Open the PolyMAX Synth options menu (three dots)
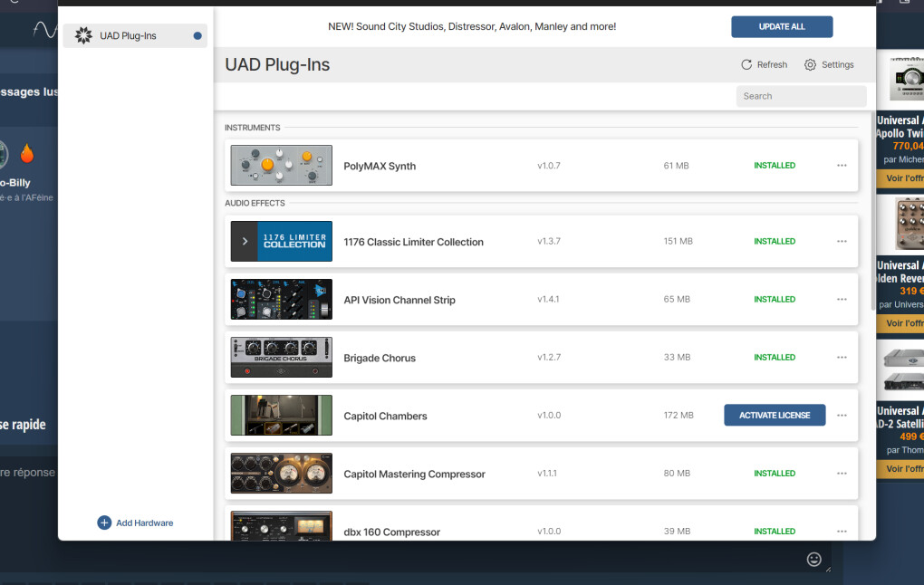Viewport: 924px width, 585px height. (842, 166)
